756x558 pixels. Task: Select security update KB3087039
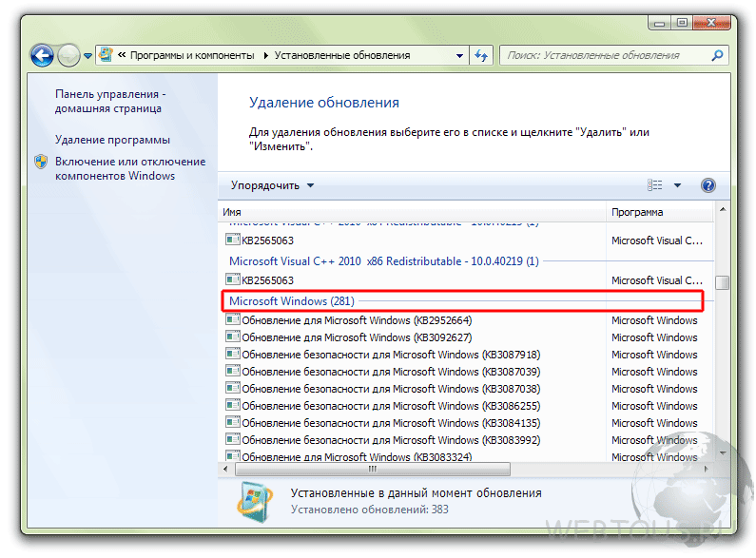tap(467, 372)
